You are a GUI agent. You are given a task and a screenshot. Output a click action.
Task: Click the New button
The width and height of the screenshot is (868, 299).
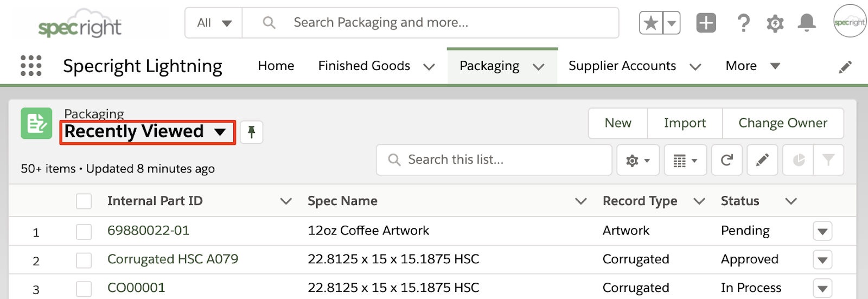pyautogui.click(x=618, y=123)
